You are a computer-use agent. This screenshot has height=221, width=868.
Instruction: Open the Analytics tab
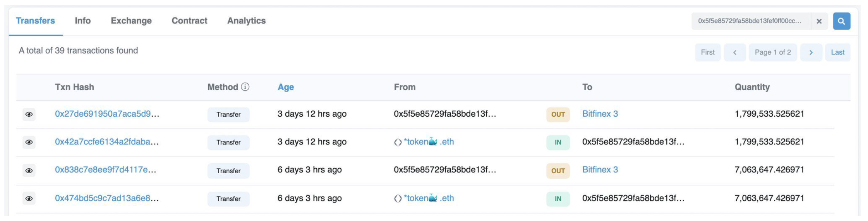[246, 21]
